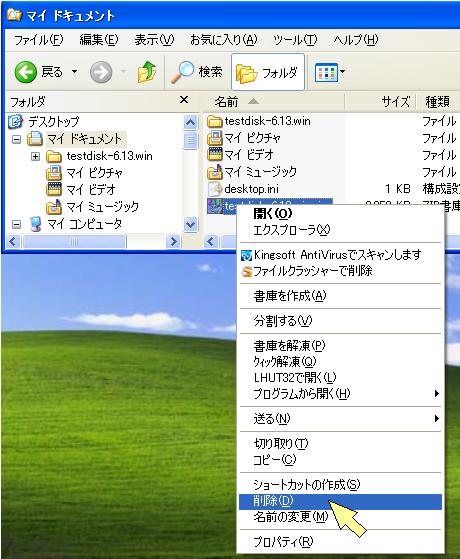Go up one folder level icon

click(147, 72)
